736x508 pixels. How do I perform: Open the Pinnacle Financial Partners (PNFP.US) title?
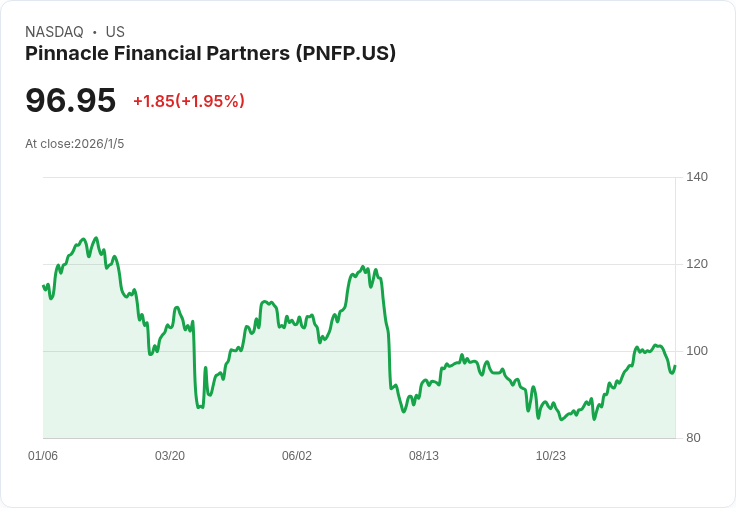pyautogui.click(x=210, y=53)
